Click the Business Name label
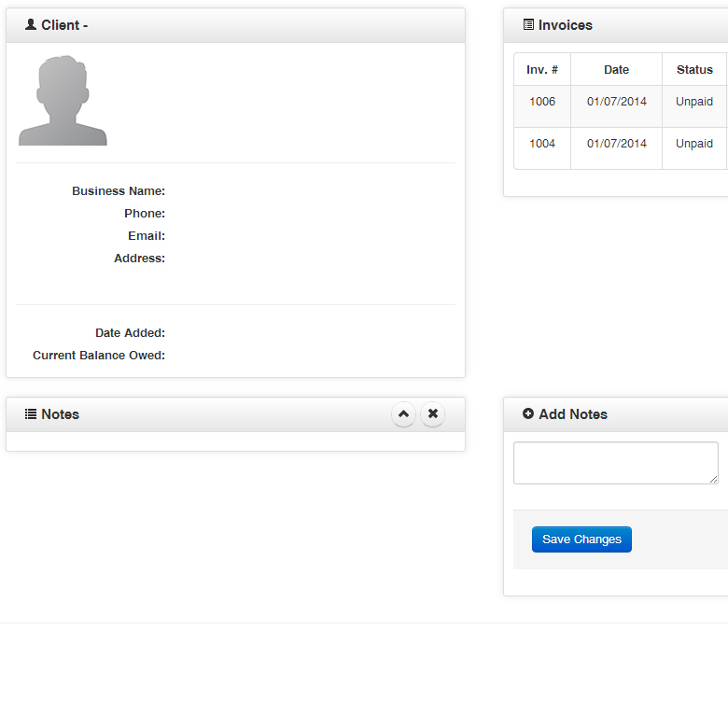Viewport: 728px width, 728px height. (119, 191)
